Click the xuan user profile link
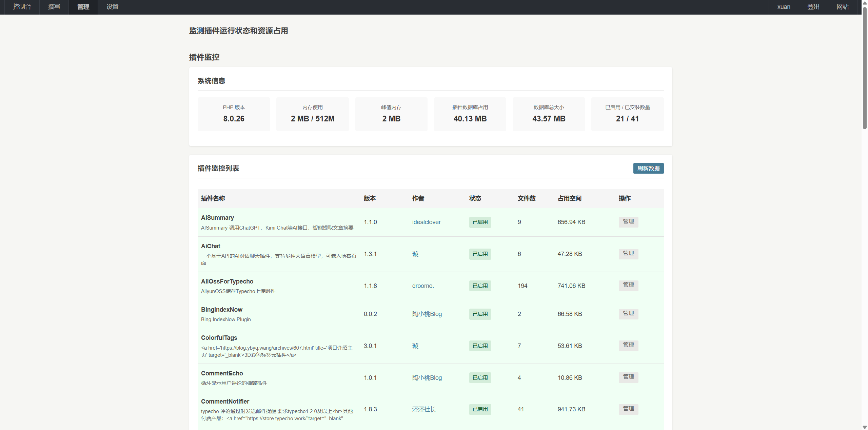The height and width of the screenshot is (430, 868). pos(784,7)
